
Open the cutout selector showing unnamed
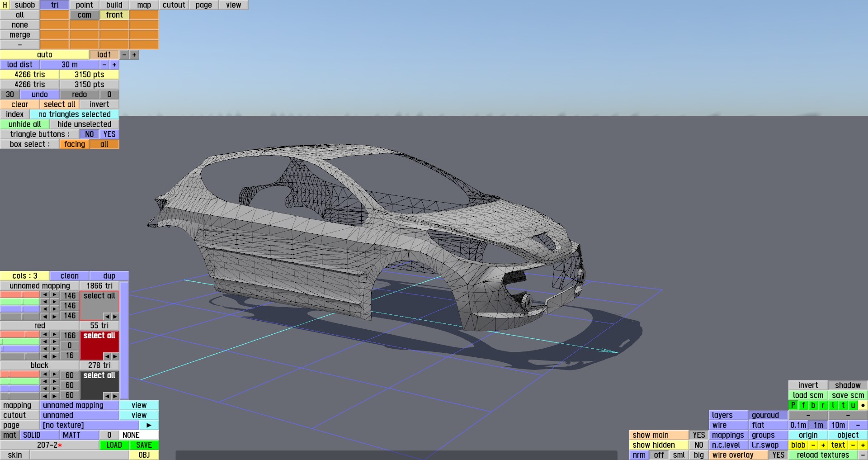tap(80, 415)
